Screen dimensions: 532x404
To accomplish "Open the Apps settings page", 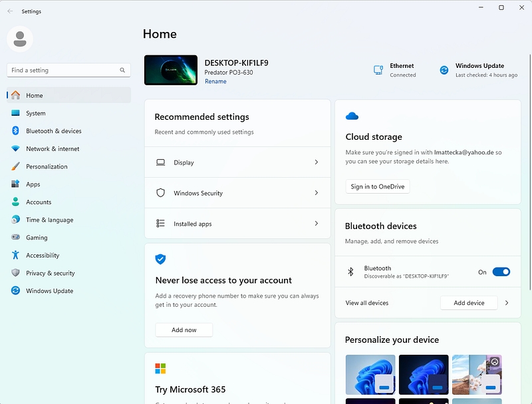I will pos(69,184).
